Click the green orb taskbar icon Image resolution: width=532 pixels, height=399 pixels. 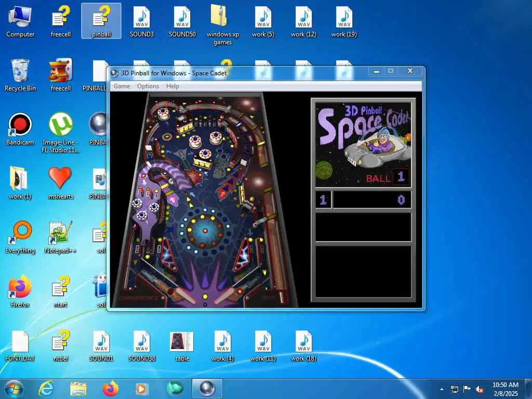[x=175, y=389]
